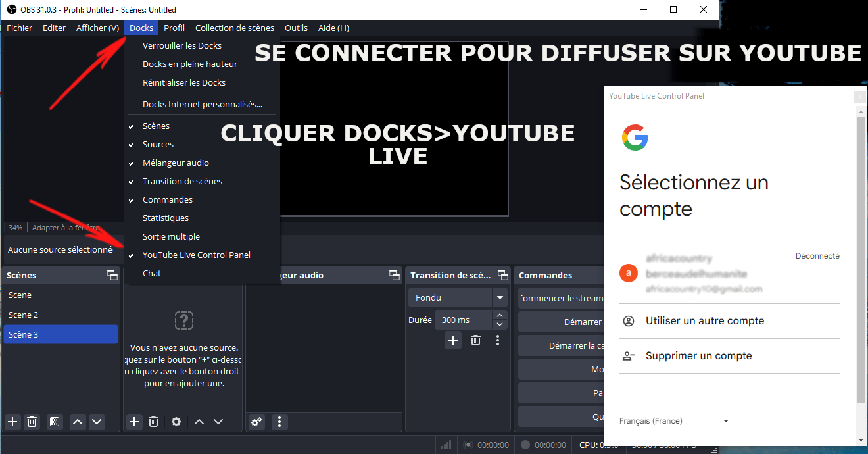The image size is (868, 454).
Task: Close the YouTube Live Control Panel dock
Action: [859, 97]
